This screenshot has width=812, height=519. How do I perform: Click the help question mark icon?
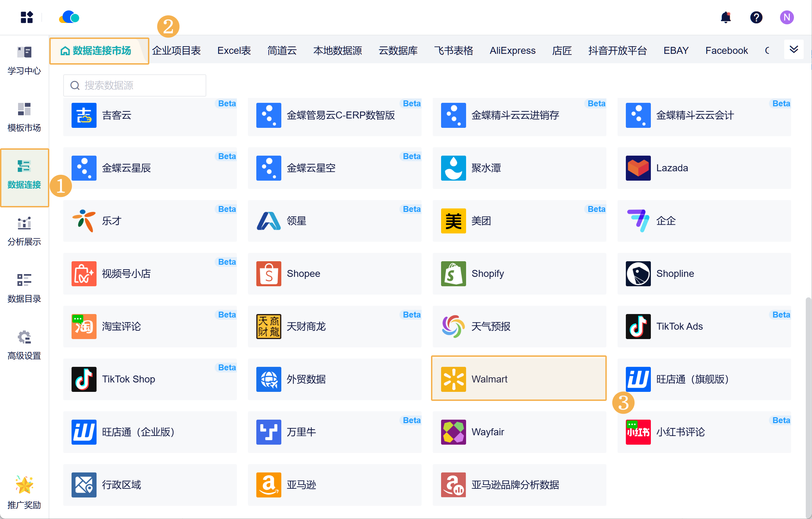click(756, 17)
